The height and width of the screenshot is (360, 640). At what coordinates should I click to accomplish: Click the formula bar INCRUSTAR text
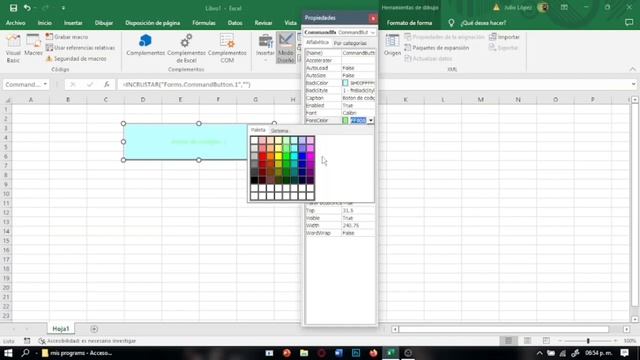[x=187, y=84]
